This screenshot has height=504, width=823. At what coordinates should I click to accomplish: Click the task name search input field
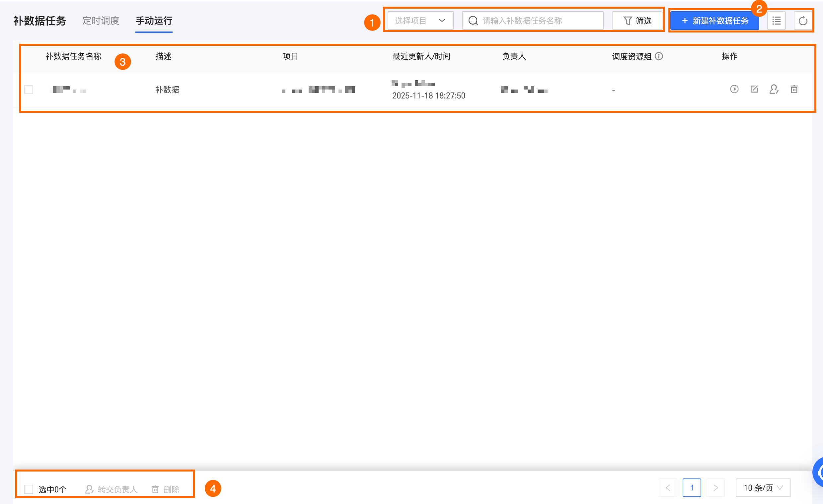coord(538,21)
